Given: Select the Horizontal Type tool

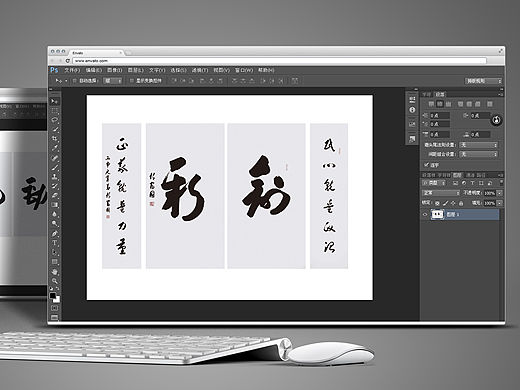Looking at the screenshot, I should click(x=54, y=243).
